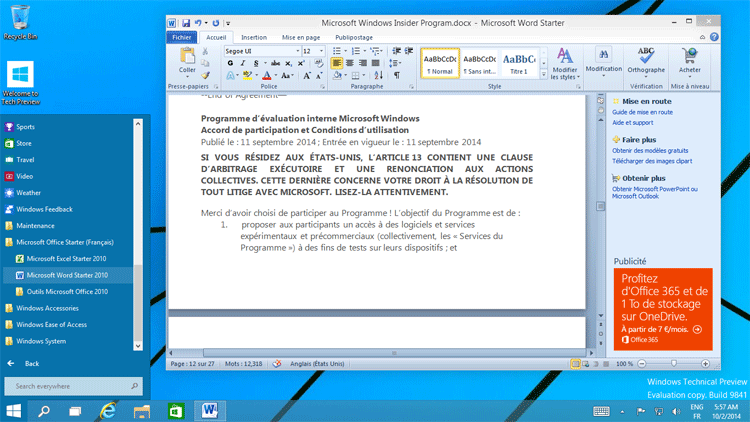The image size is (750, 422).
Task: Toggle subscript formatting
Action: [288, 63]
